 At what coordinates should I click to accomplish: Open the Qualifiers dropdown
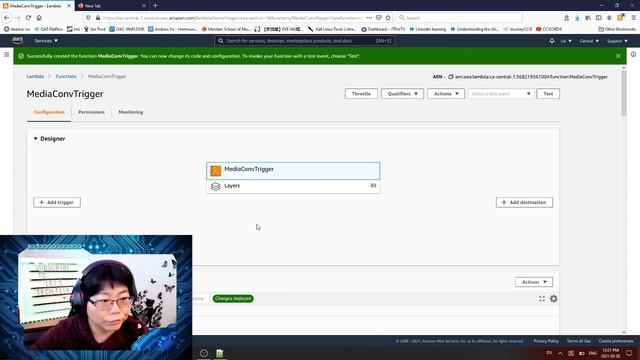point(402,94)
